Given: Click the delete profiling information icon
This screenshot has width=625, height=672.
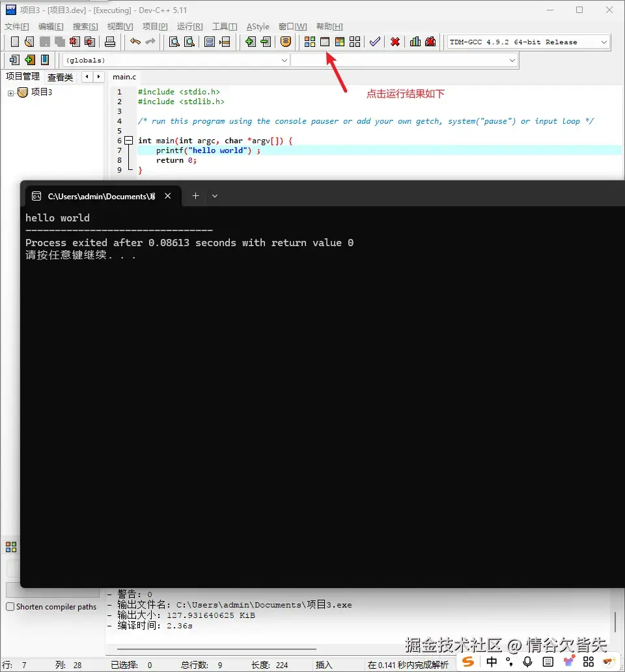Looking at the screenshot, I should pos(430,42).
